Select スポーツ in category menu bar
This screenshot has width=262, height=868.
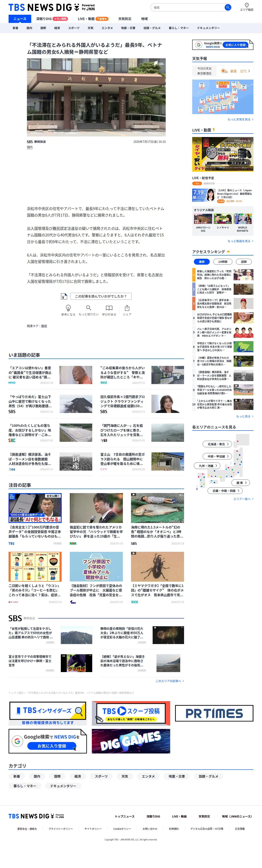point(74,28)
